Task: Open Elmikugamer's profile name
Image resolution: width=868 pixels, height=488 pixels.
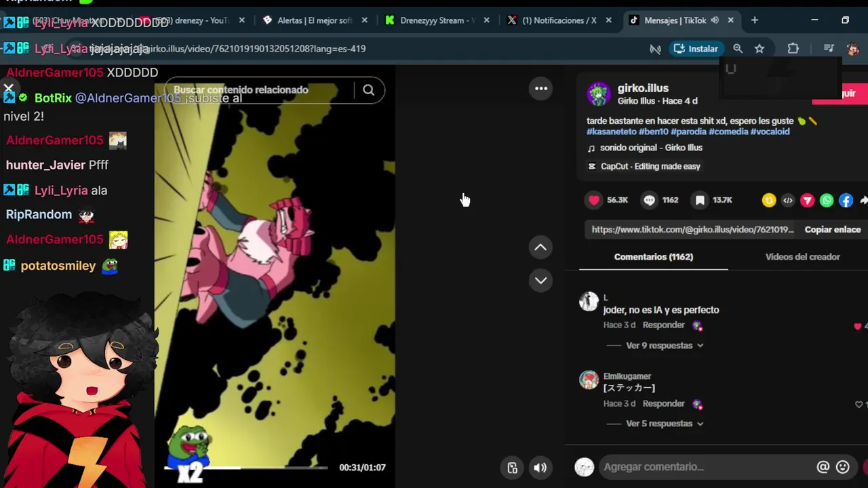Action: click(627, 377)
